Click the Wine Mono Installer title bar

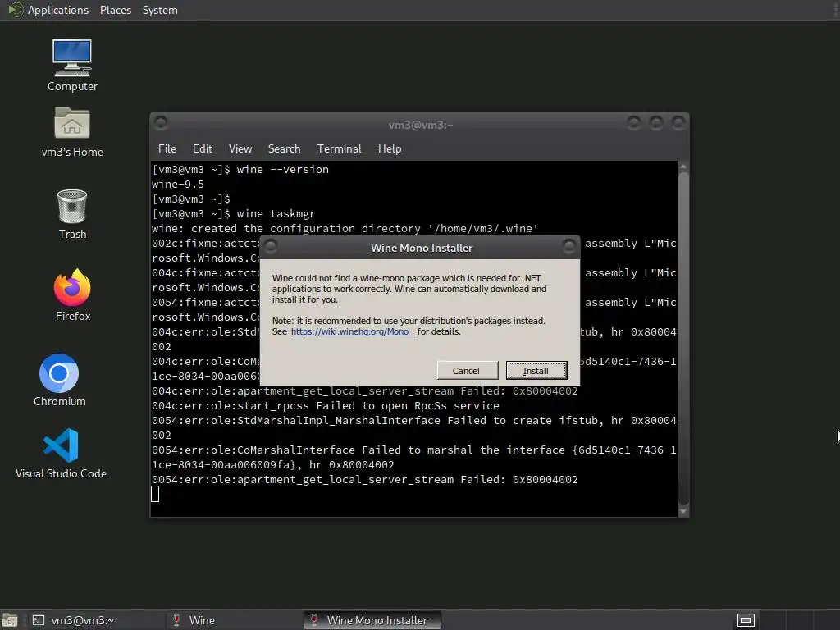tap(422, 248)
